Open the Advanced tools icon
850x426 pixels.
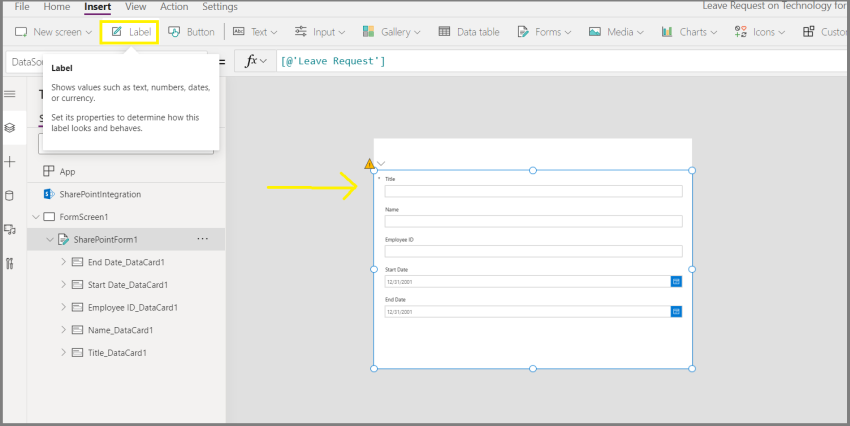click(x=10, y=263)
